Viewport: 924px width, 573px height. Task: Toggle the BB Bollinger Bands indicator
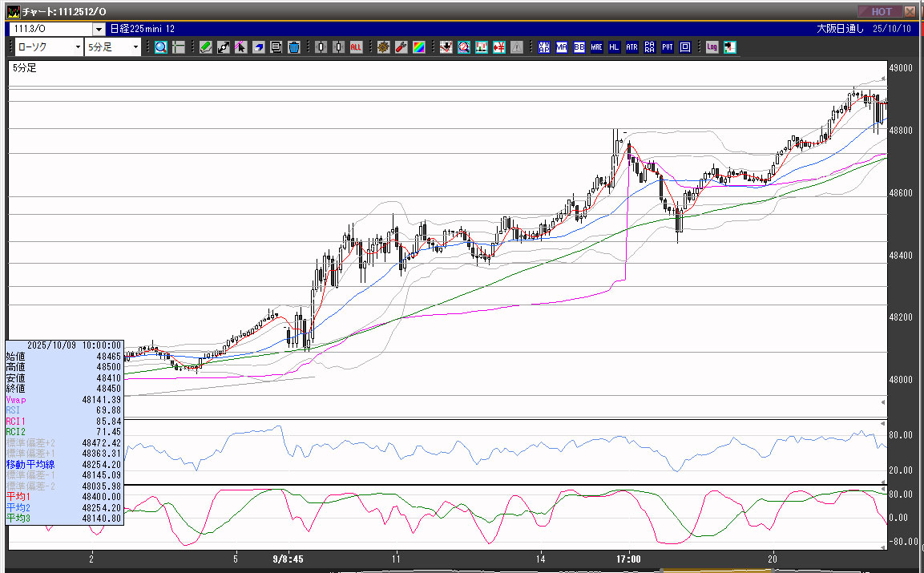[579, 47]
